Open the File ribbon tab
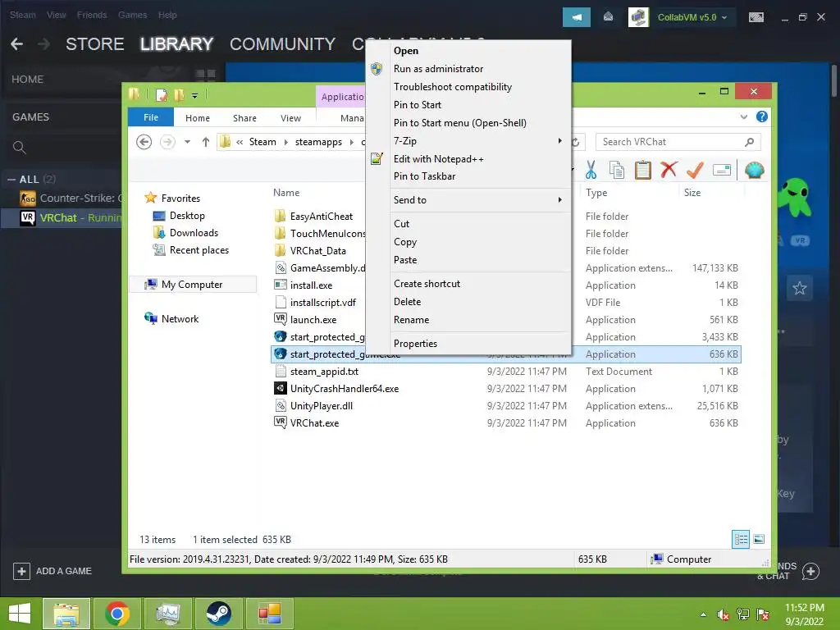 click(x=151, y=117)
